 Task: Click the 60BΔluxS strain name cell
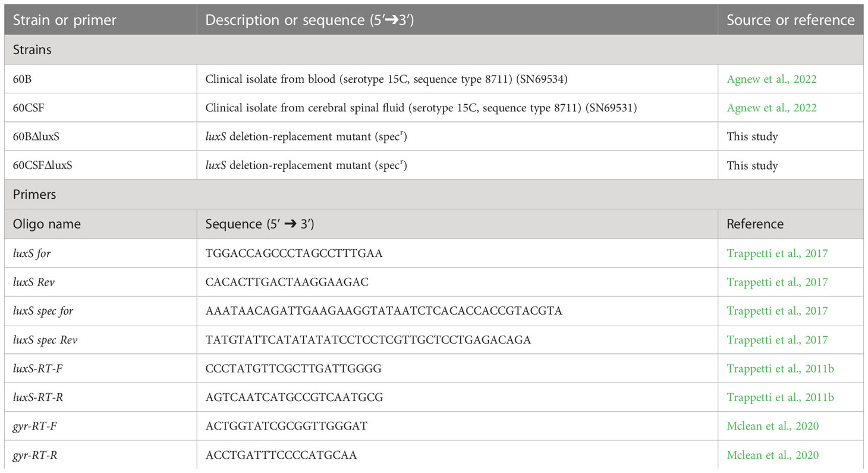tap(100, 137)
